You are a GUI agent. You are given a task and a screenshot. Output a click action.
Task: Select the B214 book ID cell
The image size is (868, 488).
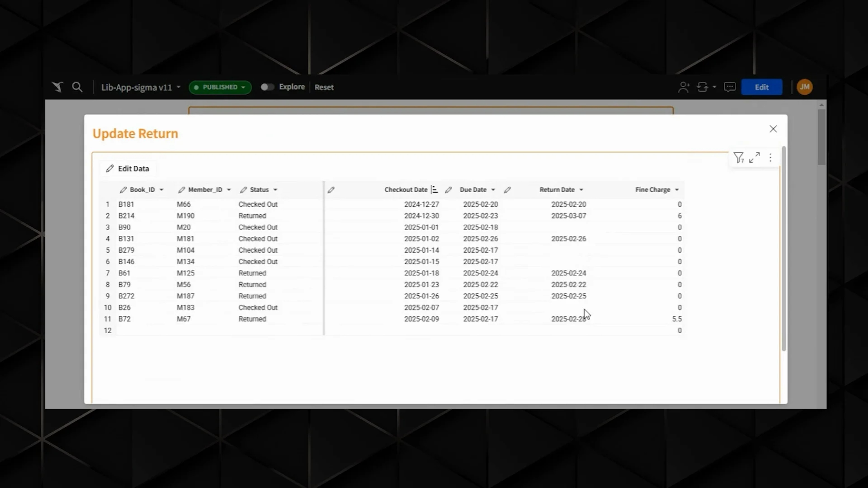[126, 216]
